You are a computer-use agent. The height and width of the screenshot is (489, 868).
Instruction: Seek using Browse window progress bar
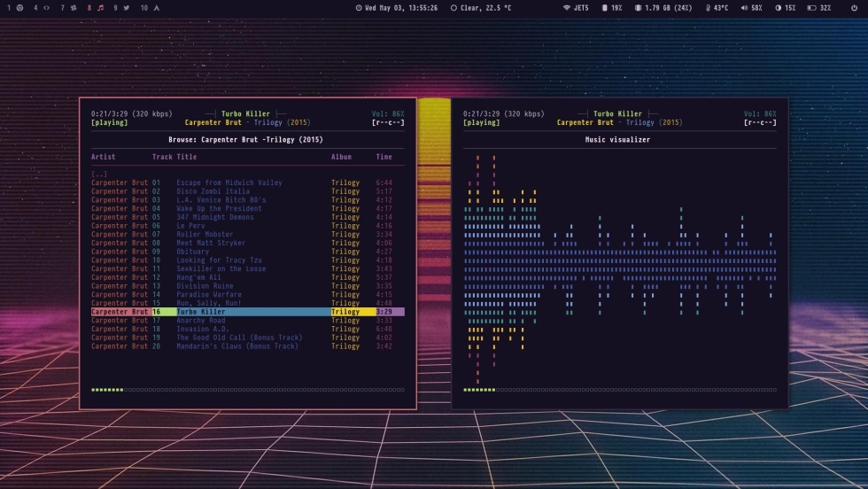248,389
